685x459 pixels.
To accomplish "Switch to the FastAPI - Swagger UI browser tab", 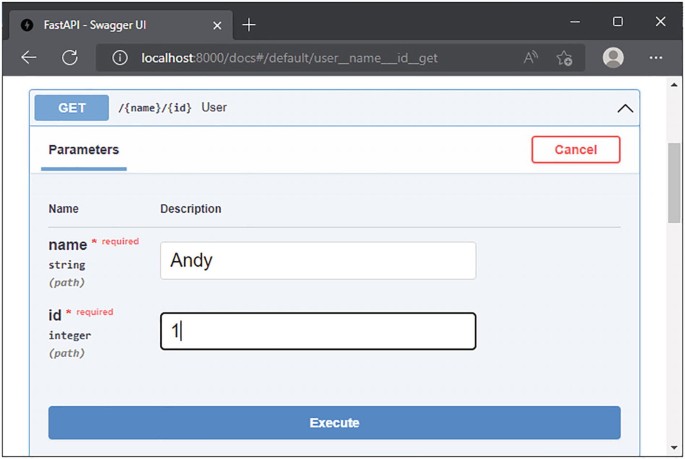I will [x=110, y=24].
